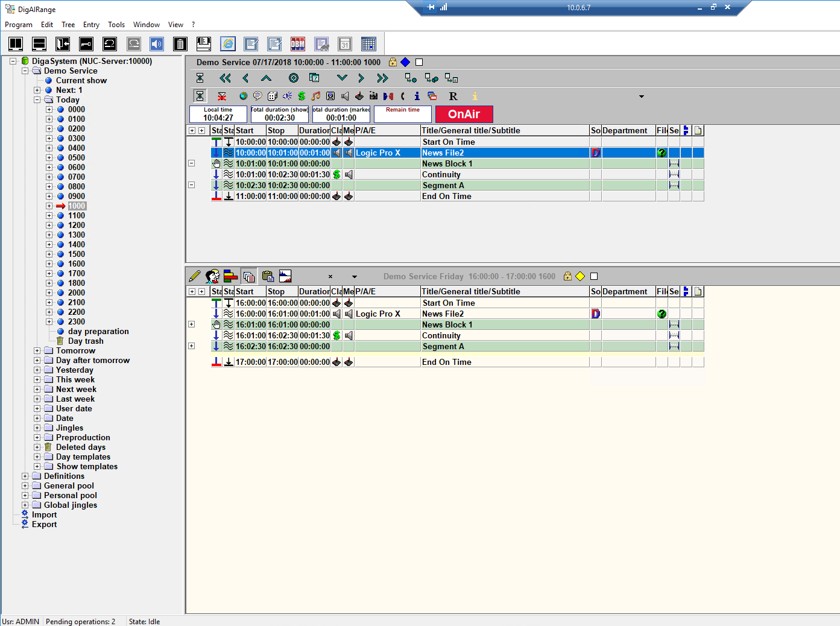Click the yellow diamond marker in lower header

point(580,276)
